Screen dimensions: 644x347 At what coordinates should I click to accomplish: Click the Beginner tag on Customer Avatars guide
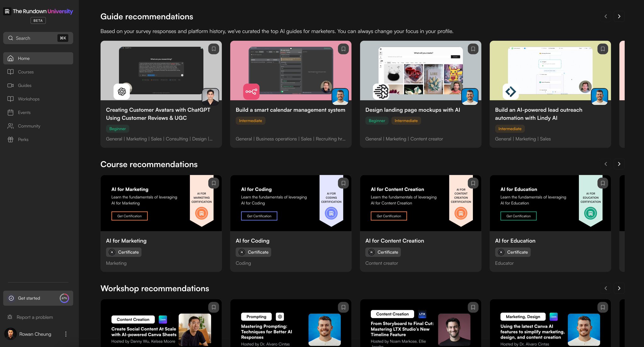(117, 129)
